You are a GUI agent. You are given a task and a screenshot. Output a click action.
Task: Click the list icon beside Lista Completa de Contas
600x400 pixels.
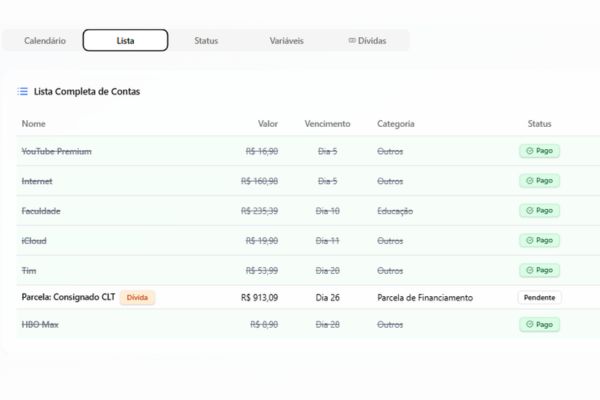coord(23,91)
